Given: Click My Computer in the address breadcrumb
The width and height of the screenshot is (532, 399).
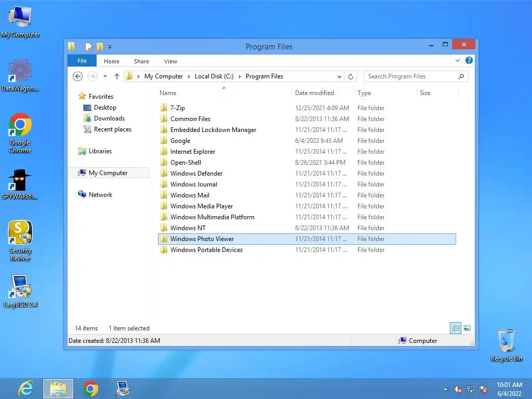Looking at the screenshot, I should click(x=164, y=76).
